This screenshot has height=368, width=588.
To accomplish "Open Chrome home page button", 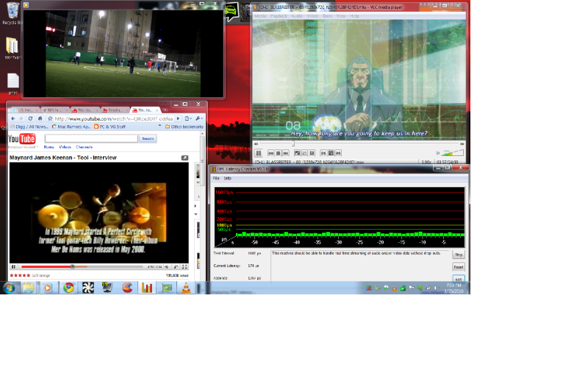I will click(x=40, y=118).
